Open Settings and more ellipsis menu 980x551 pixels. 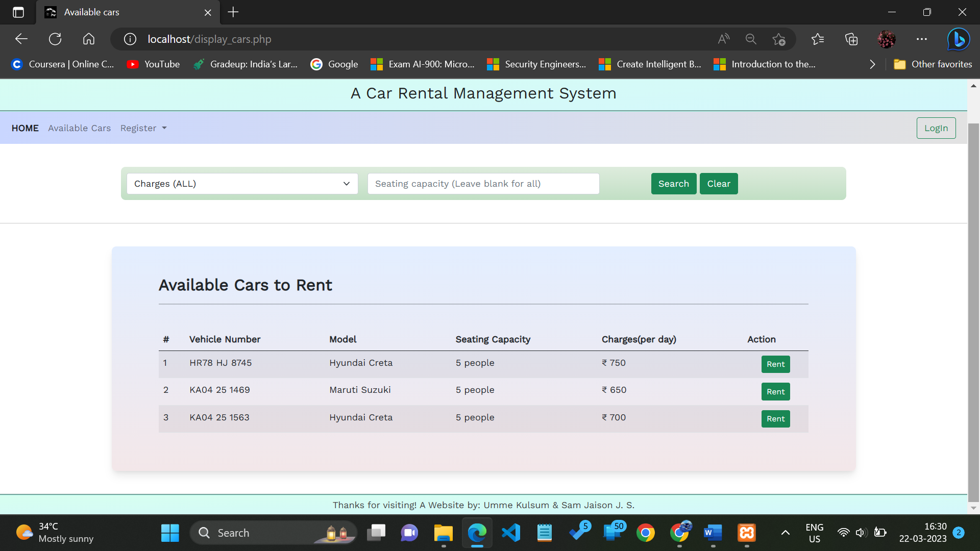point(921,39)
